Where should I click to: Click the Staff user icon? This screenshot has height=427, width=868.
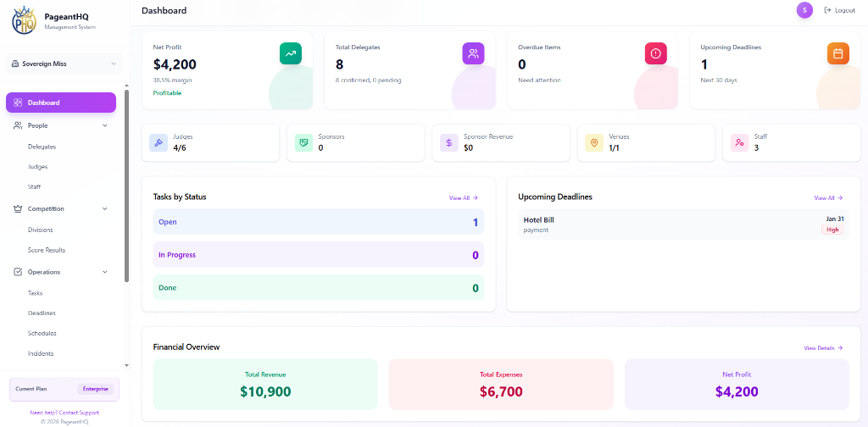coord(739,142)
